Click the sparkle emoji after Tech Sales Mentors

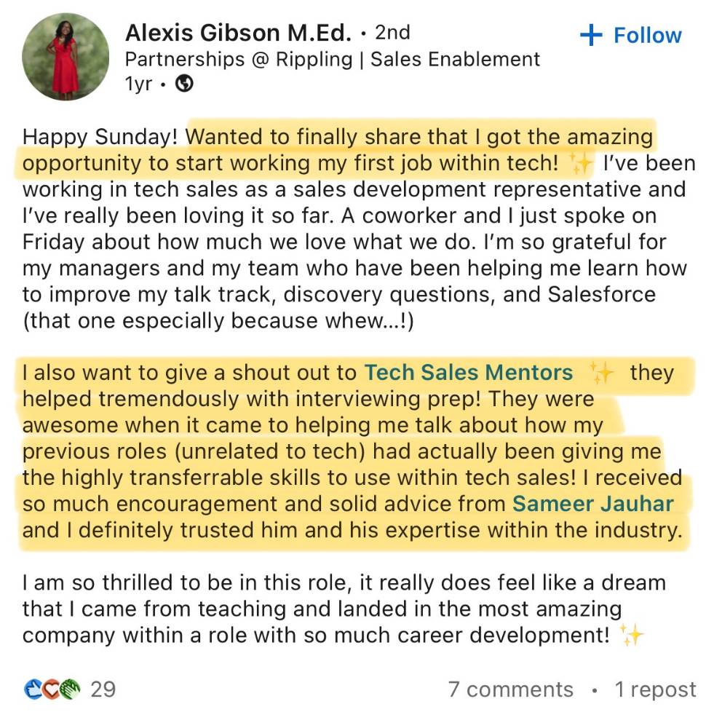coord(601,373)
